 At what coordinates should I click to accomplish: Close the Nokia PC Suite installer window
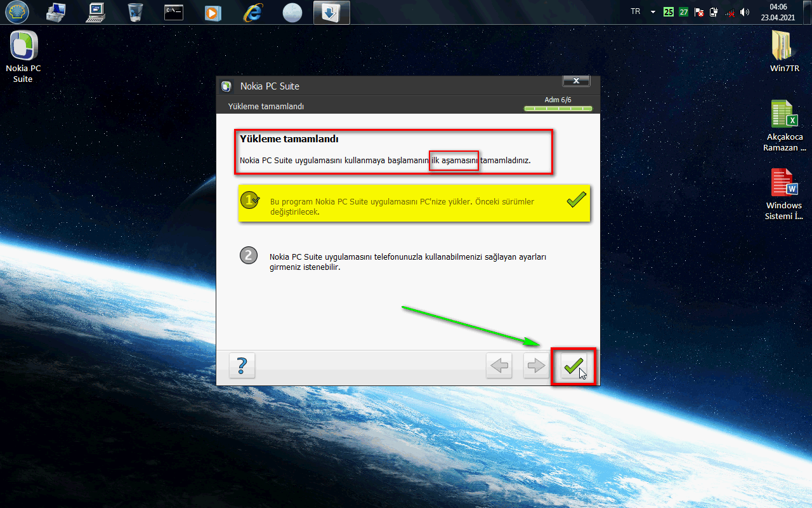[x=576, y=81]
